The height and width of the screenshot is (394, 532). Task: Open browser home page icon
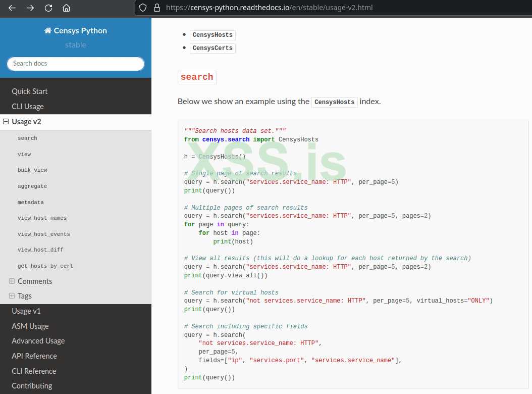coord(67,8)
